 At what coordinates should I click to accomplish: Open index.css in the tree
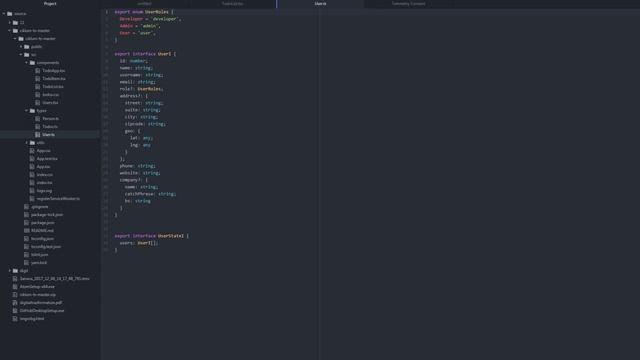click(44, 175)
